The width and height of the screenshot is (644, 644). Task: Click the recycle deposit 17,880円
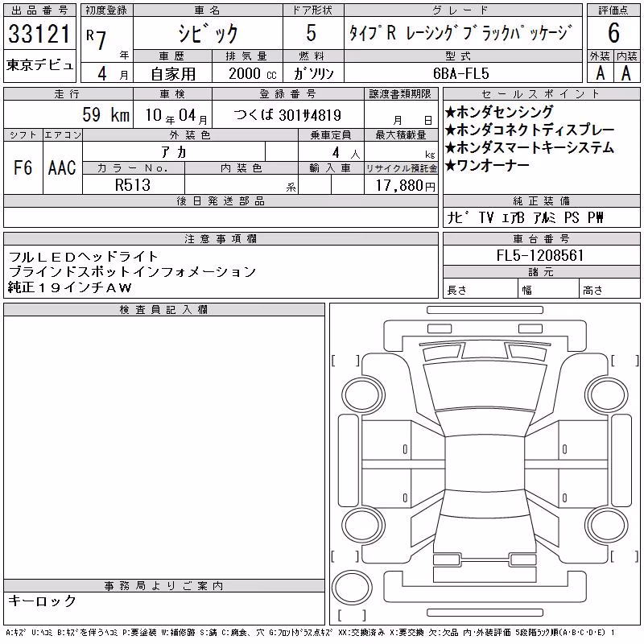[x=405, y=186]
